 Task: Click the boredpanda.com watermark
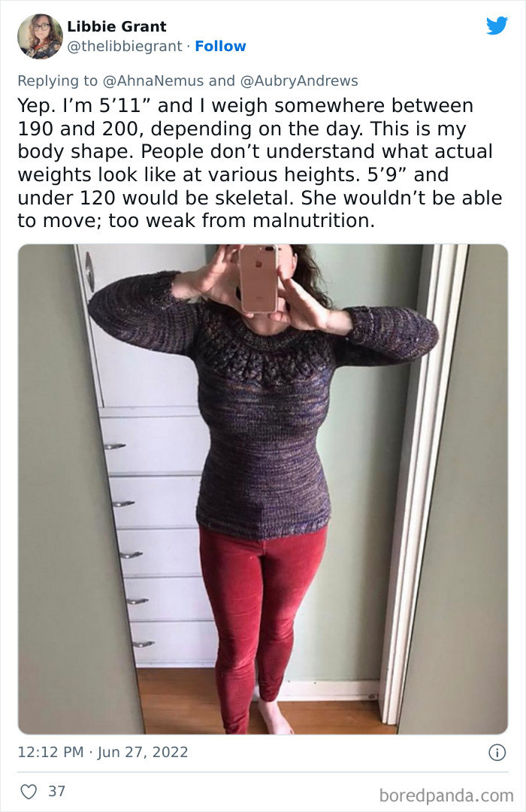(446, 795)
